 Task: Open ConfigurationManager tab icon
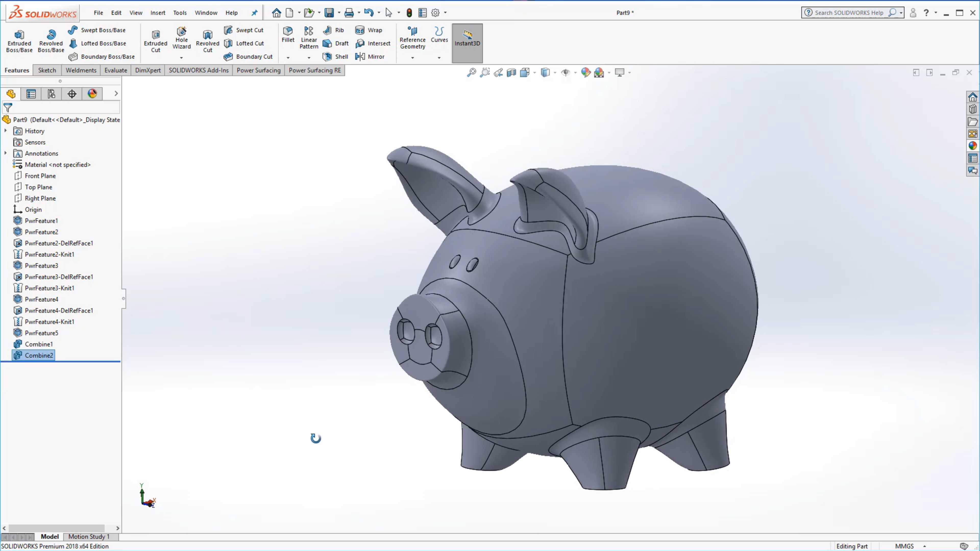click(51, 94)
